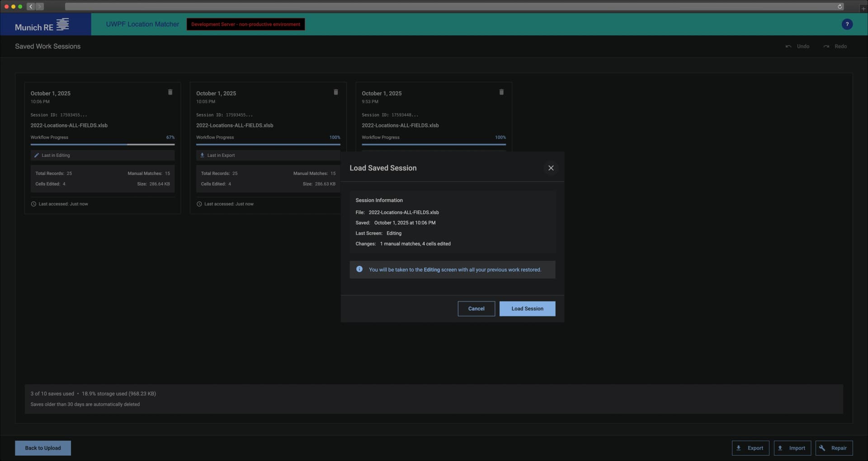Screen dimensions: 868x461
Task: Click Cancel in the dialog
Action: (476, 309)
